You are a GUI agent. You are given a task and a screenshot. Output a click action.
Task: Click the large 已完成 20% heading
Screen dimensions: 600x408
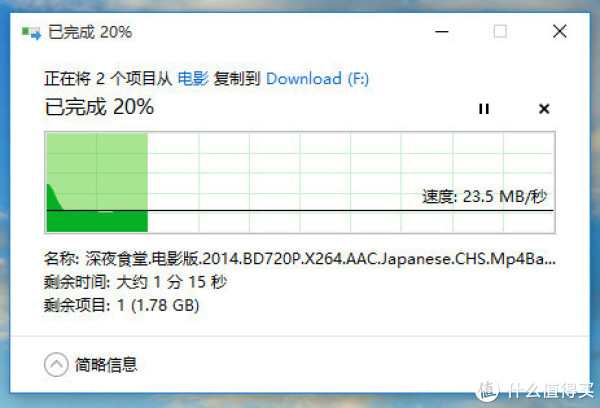pyautogui.click(x=99, y=107)
